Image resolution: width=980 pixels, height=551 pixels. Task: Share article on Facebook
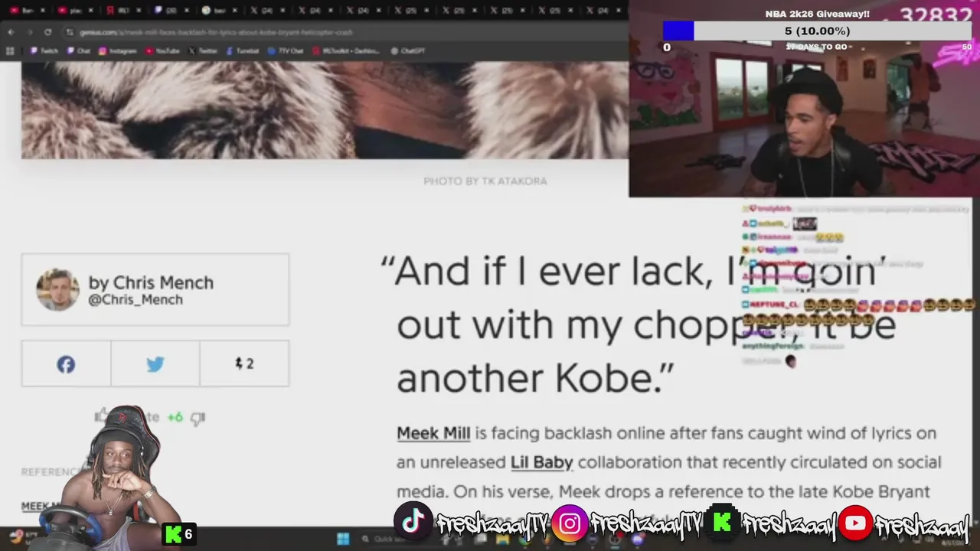coord(66,364)
